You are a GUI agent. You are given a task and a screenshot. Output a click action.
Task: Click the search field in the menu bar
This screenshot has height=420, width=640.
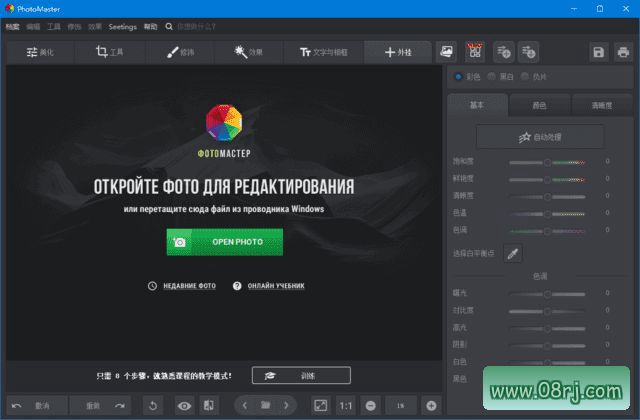click(196, 27)
